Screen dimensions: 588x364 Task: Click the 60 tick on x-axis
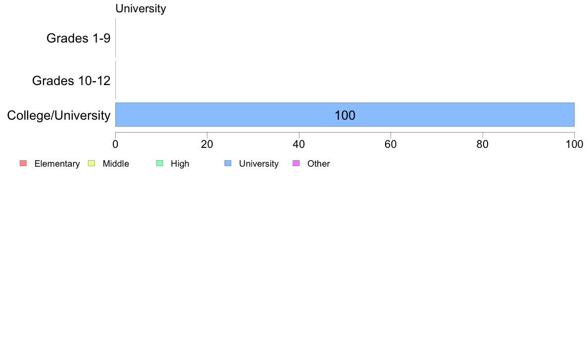coord(391,144)
